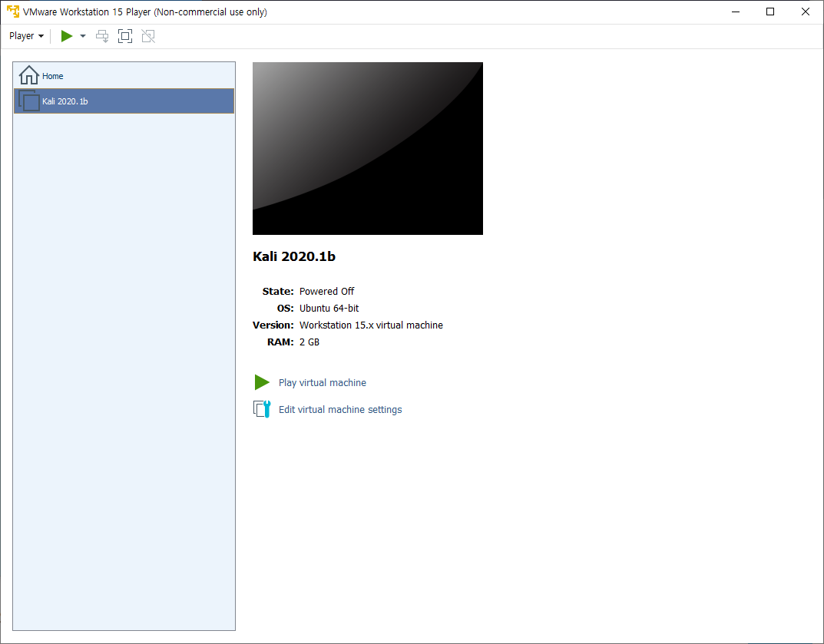The height and width of the screenshot is (644, 824).
Task: Minimize the VMware Player window
Action: (x=736, y=12)
